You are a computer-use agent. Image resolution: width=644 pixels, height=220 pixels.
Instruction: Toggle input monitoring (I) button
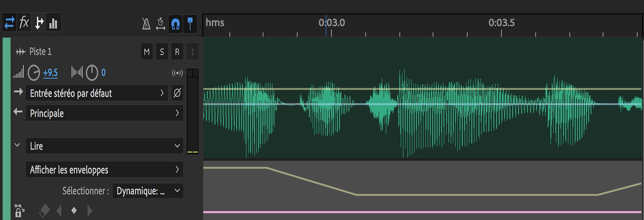pos(192,52)
